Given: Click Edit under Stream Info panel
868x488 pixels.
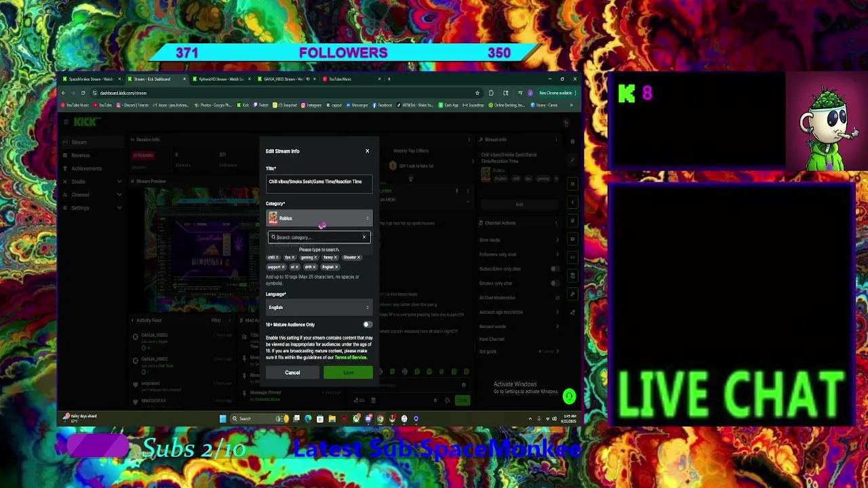Looking at the screenshot, I should pyautogui.click(x=519, y=204).
